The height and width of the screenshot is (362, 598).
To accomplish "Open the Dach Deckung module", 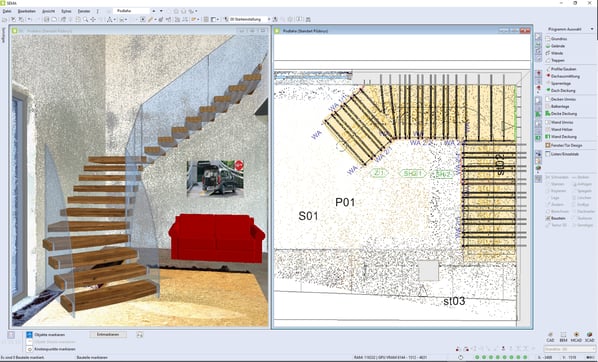I will point(563,90).
